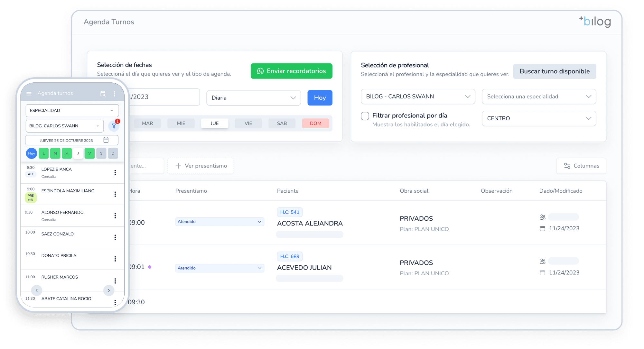Screen dimensions: 644x349
Task: Select the JUE day tab
Action: pyautogui.click(x=215, y=123)
